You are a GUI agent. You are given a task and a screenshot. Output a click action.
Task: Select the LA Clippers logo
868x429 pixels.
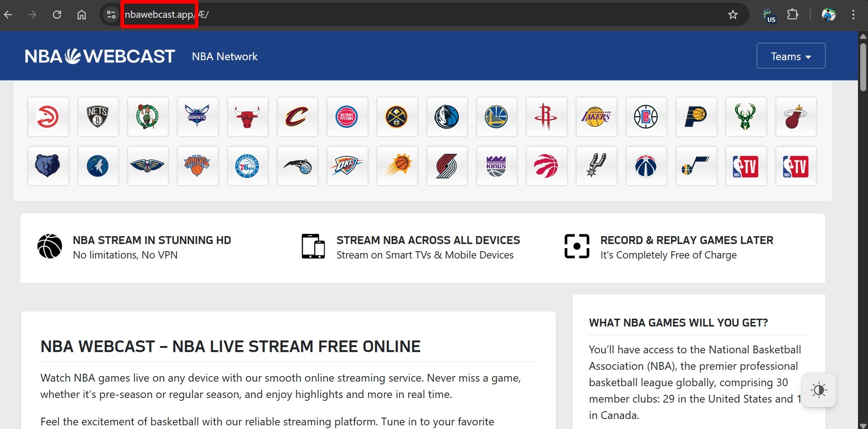[646, 117]
